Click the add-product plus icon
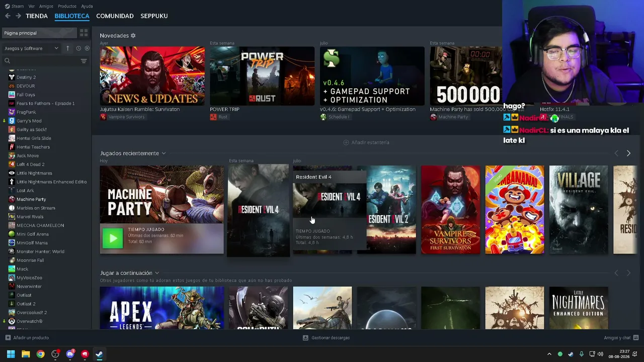This screenshot has height=362, width=644. tap(8, 338)
